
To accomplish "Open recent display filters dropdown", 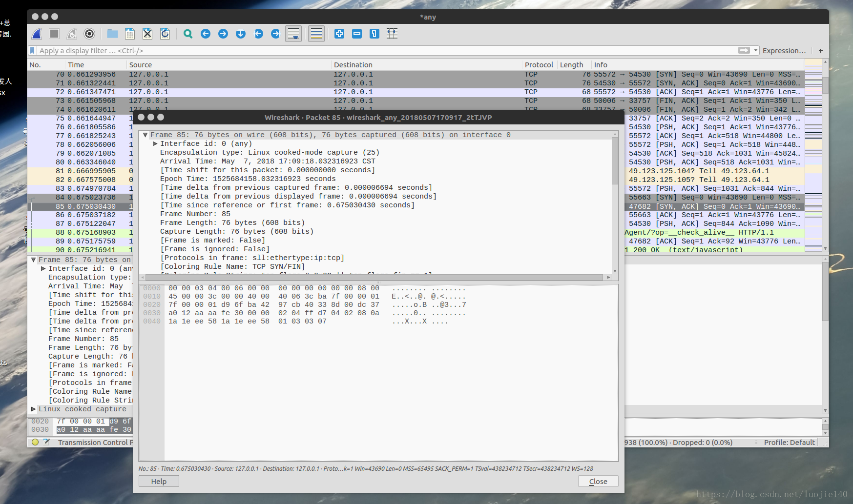I will pos(756,50).
